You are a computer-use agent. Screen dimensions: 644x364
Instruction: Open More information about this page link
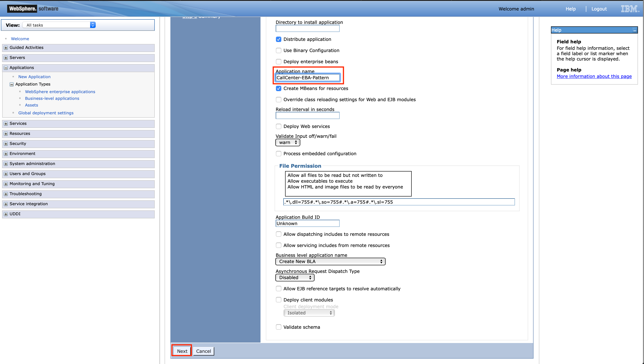(594, 76)
